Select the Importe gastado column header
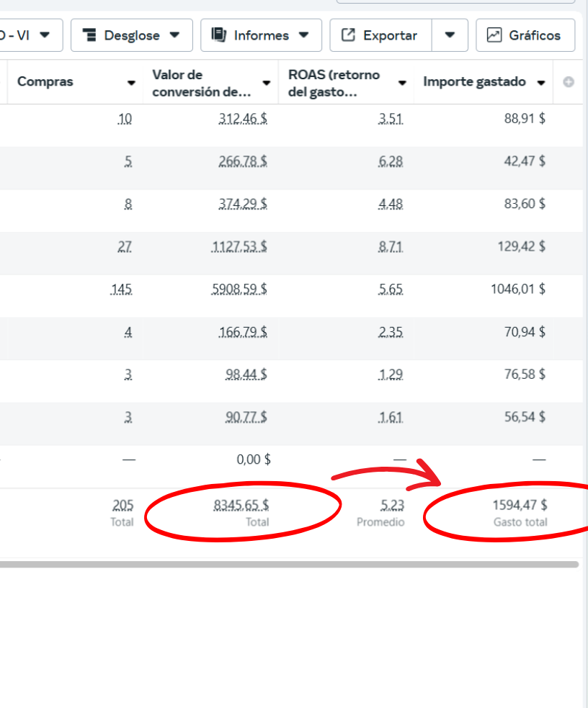 tap(474, 81)
